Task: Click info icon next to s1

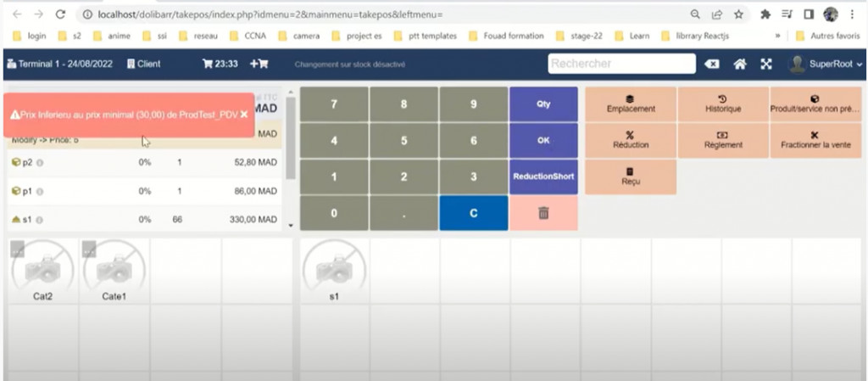Action: (40, 220)
